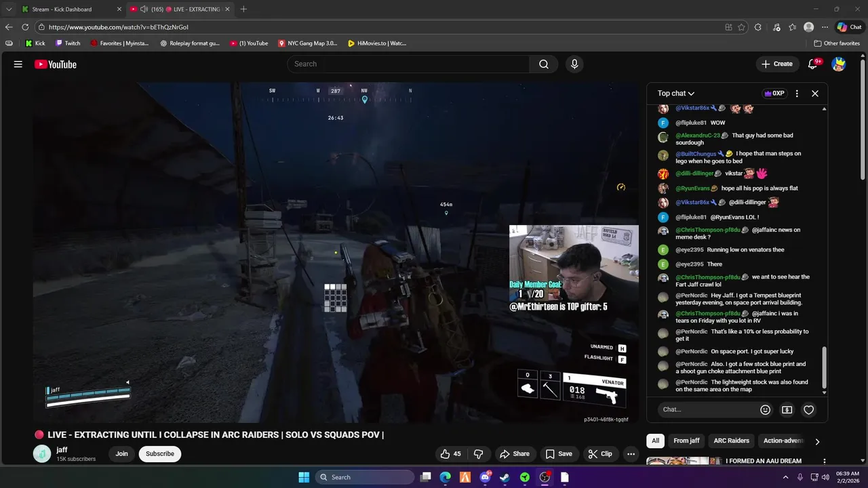
Task: Open the Twitch bookmark
Action: point(68,43)
